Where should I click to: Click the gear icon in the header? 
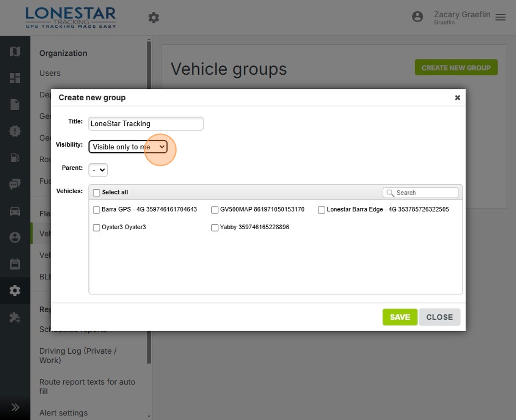(x=153, y=18)
